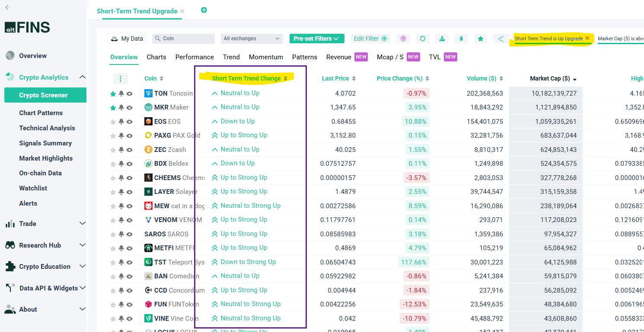The height and width of the screenshot is (332, 644).
Task: Click the toolbar alert bell icon
Action: 461,39
